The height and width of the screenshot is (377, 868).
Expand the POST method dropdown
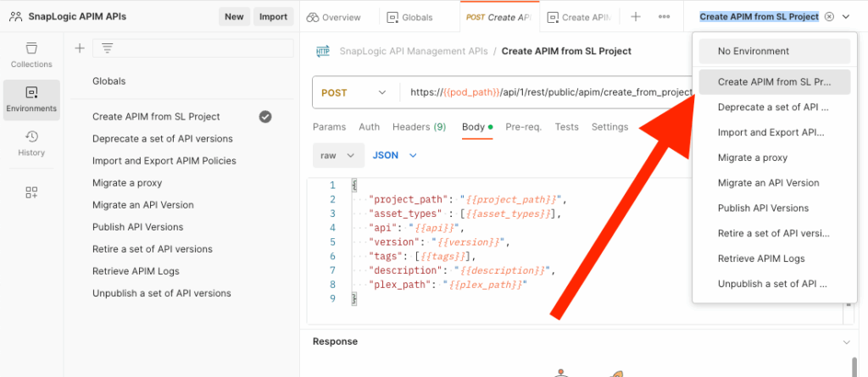[x=354, y=92]
